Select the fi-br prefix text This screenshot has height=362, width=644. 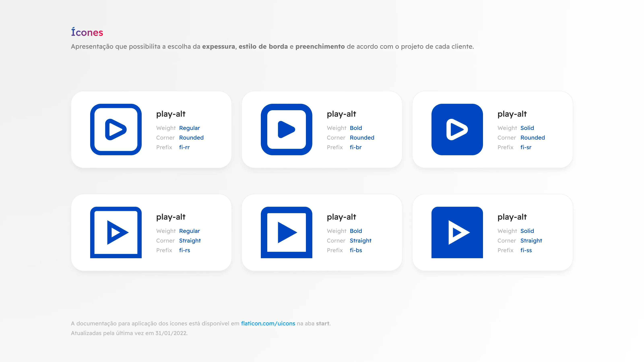click(x=355, y=147)
